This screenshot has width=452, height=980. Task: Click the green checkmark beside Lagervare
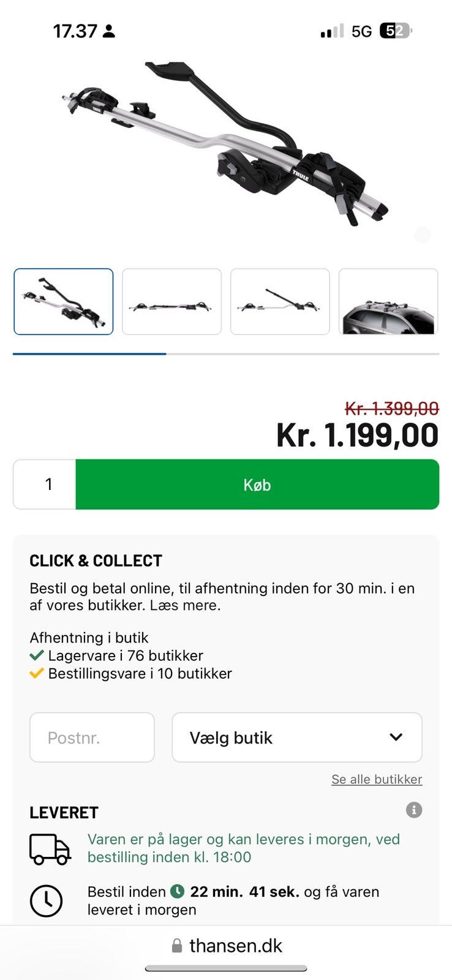(x=37, y=655)
